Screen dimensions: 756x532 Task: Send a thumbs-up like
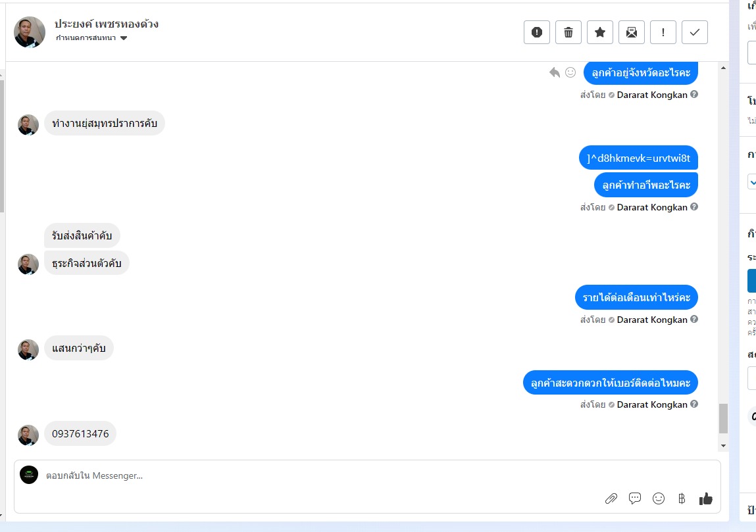706,498
